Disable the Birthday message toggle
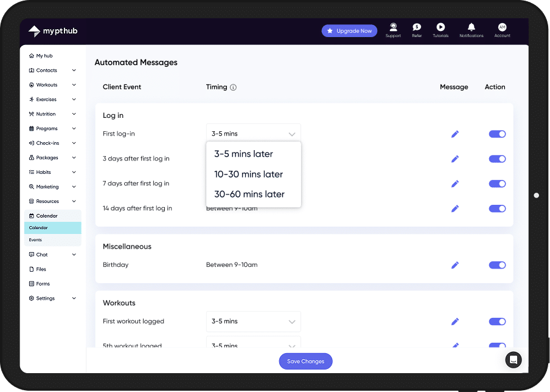Screen dimensions: 550x392 pyautogui.click(x=497, y=265)
